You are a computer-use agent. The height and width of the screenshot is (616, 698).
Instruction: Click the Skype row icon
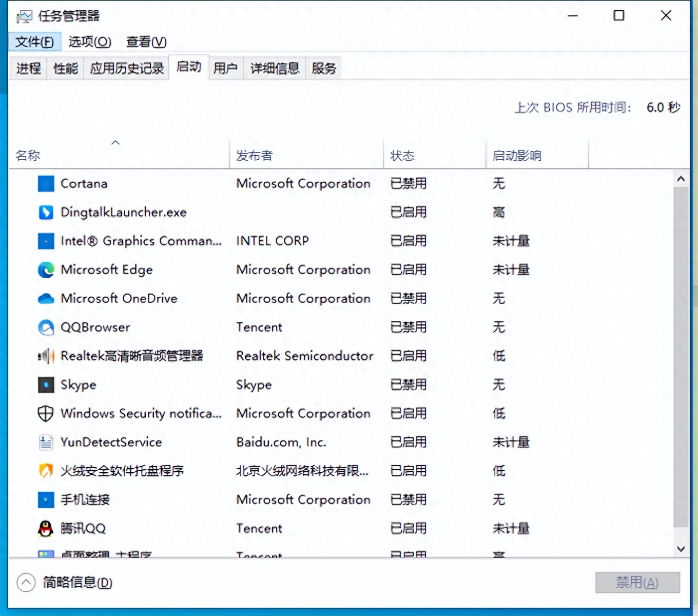click(46, 384)
